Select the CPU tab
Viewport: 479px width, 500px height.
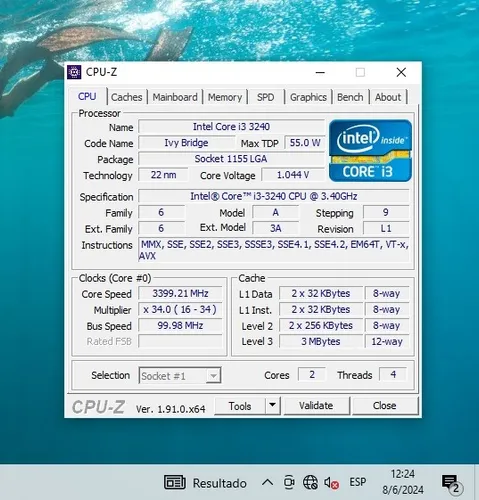[x=87, y=97]
